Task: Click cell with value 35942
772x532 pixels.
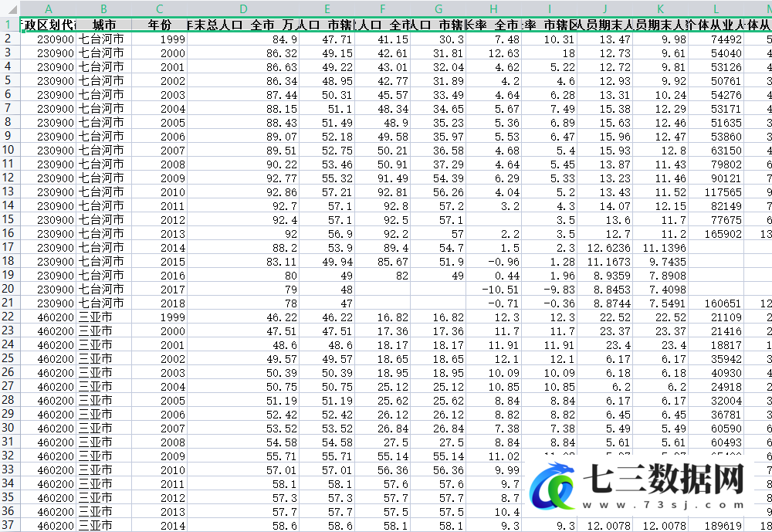Action: (716, 359)
